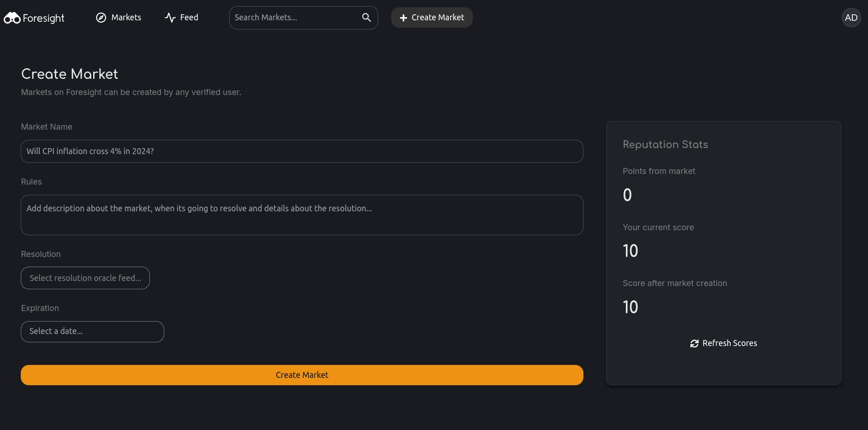The width and height of the screenshot is (868, 430).
Task: Click the Points from market label
Action: click(x=659, y=171)
